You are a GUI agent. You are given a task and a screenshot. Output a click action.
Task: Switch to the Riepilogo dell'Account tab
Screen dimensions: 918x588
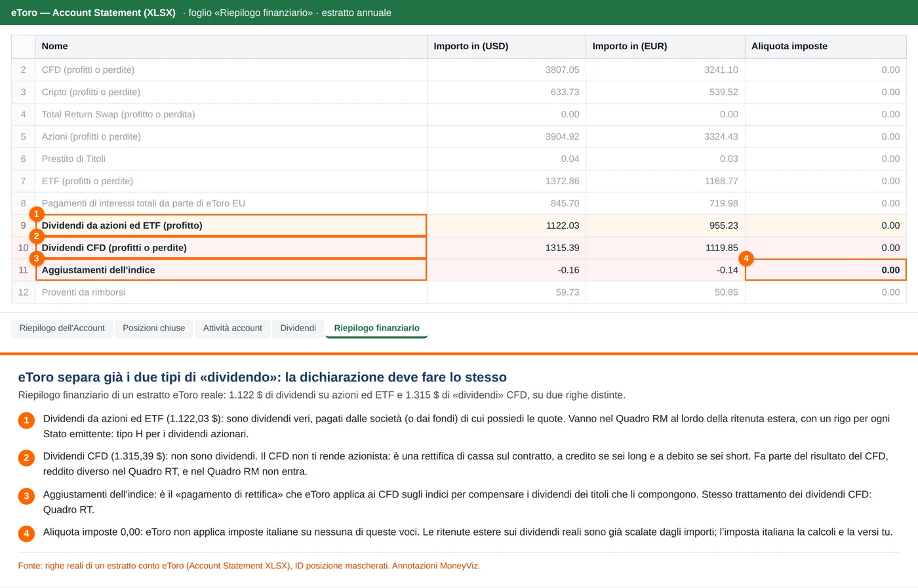(62, 328)
